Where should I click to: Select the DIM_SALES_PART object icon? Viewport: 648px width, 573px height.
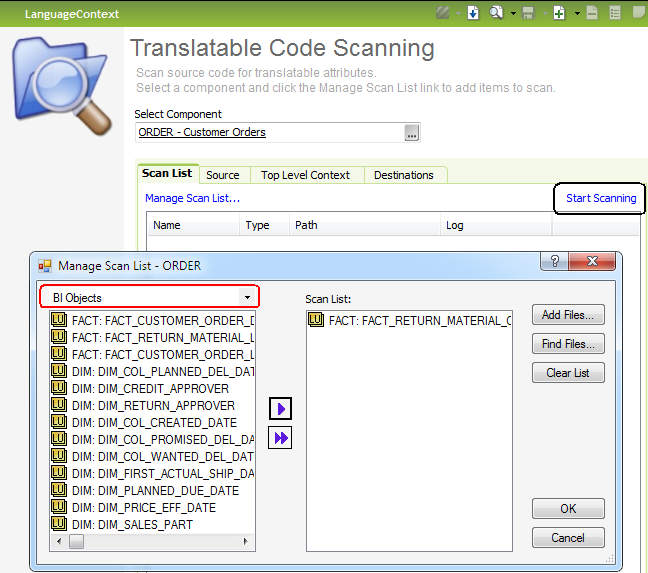[x=59, y=524]
